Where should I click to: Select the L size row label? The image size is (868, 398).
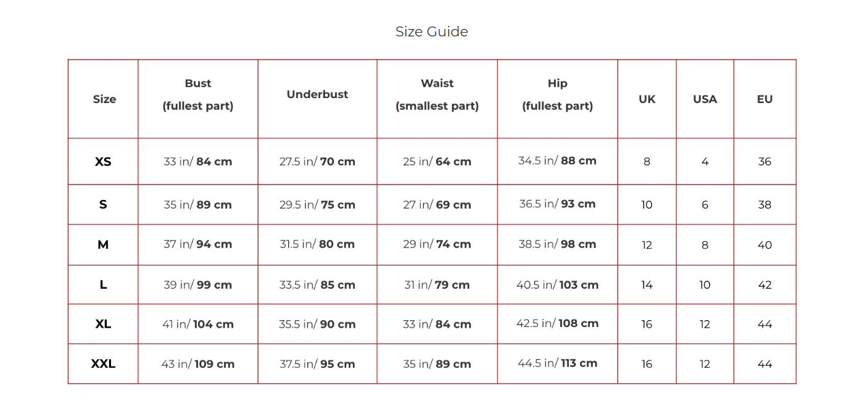(x=103, y=285)
